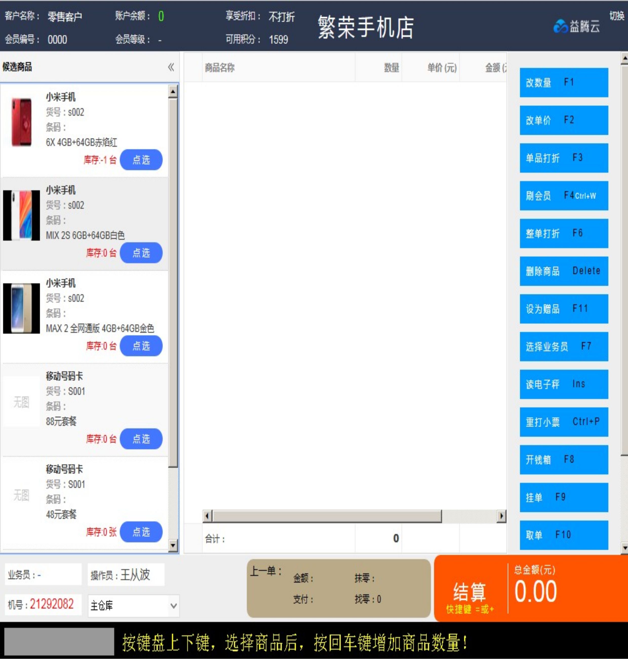The image size is (628, 672).
Task: Click 改数量 F1 button
Action: pyautogui.click(x=564, y=82)
